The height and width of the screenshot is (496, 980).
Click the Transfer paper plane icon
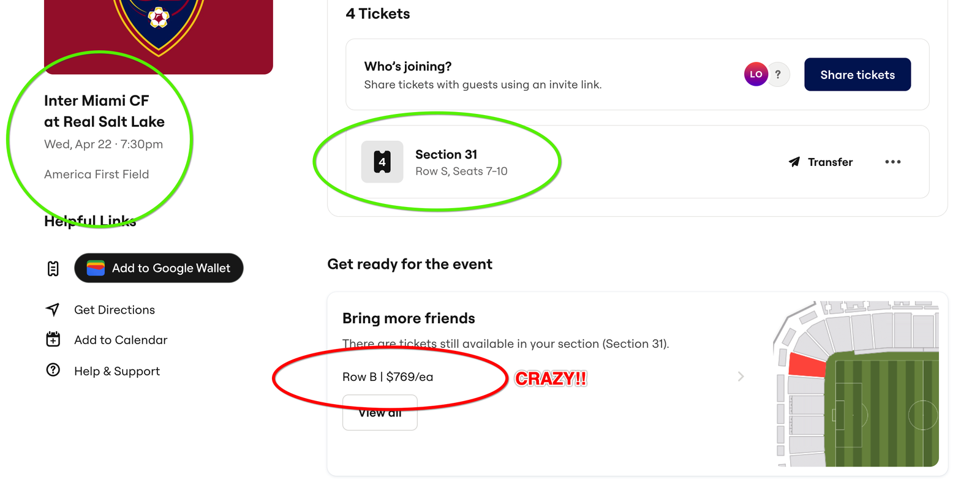tap(794, 162)
